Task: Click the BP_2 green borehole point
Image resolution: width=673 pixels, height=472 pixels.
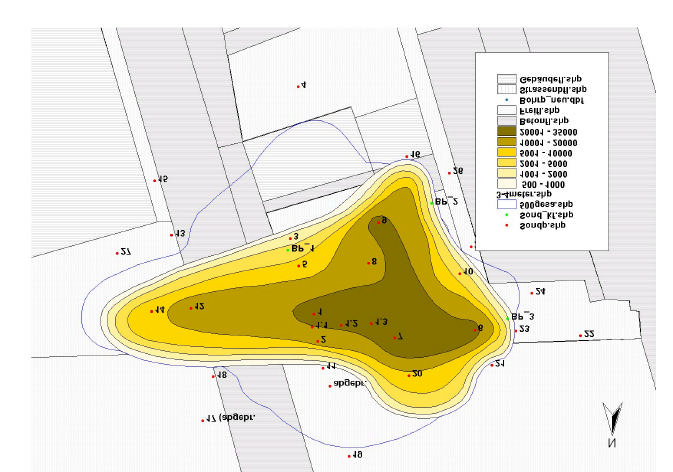Action: (x=432, y=203)
